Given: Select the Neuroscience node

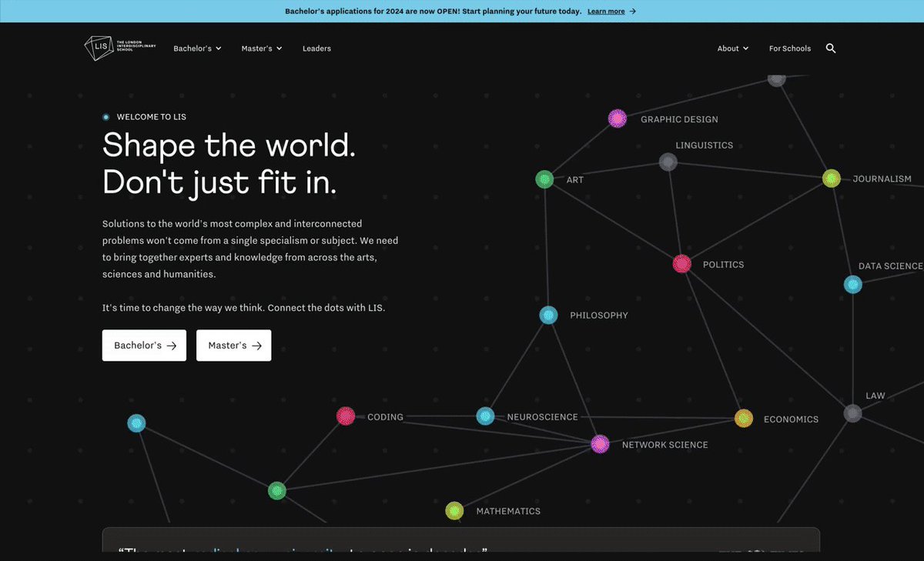Looking at the screenshot, I should (485, 416).
